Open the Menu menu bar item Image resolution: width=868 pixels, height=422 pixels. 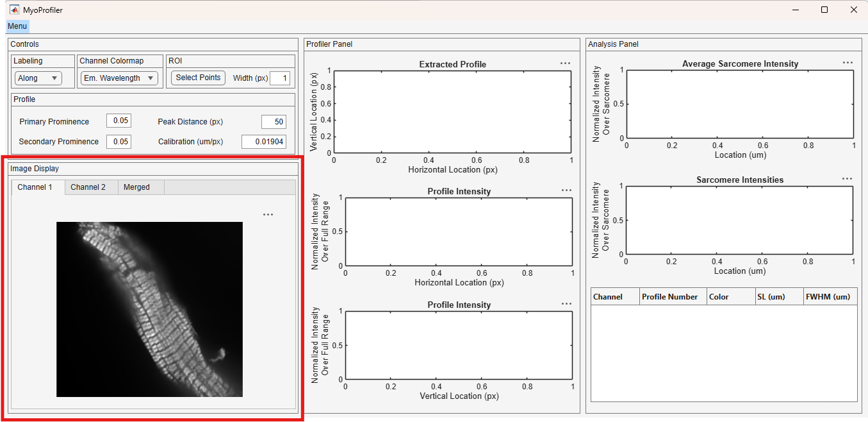pyautogui.click(x=17, y=26)
